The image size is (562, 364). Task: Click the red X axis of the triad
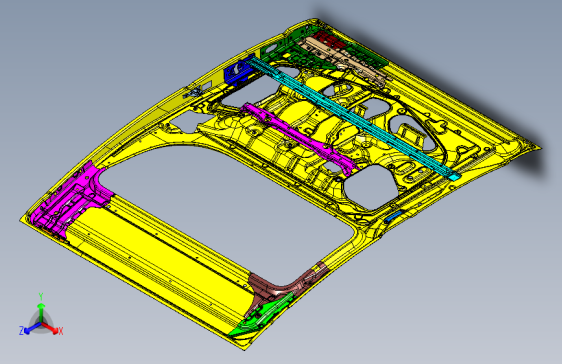point(51,327)
